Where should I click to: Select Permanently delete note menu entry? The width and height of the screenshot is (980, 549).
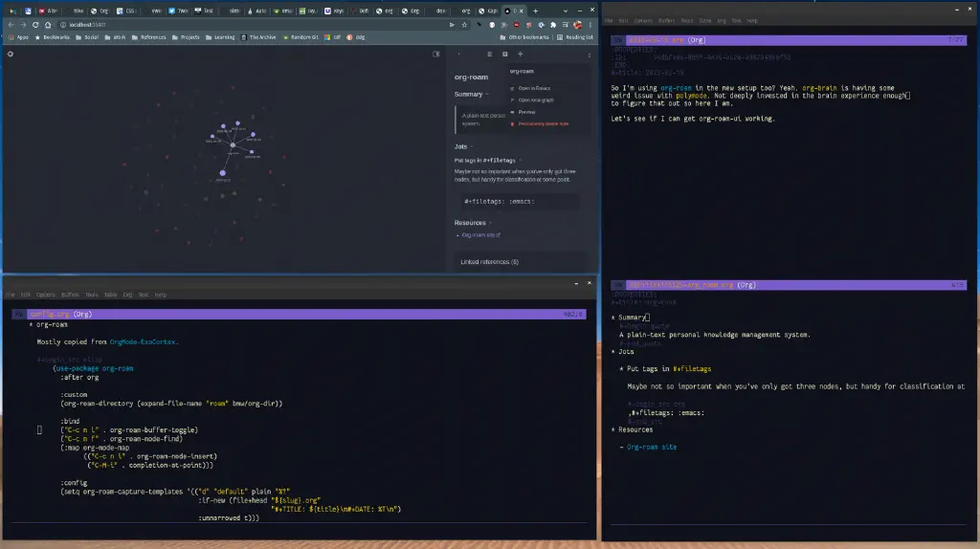[x=540, y=123]
